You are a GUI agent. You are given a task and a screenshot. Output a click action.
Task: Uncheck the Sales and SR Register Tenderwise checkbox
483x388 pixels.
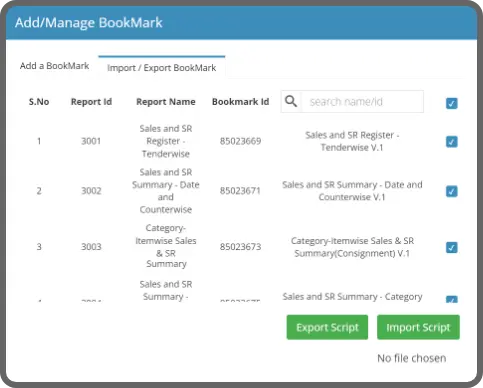tap(452, 142)
